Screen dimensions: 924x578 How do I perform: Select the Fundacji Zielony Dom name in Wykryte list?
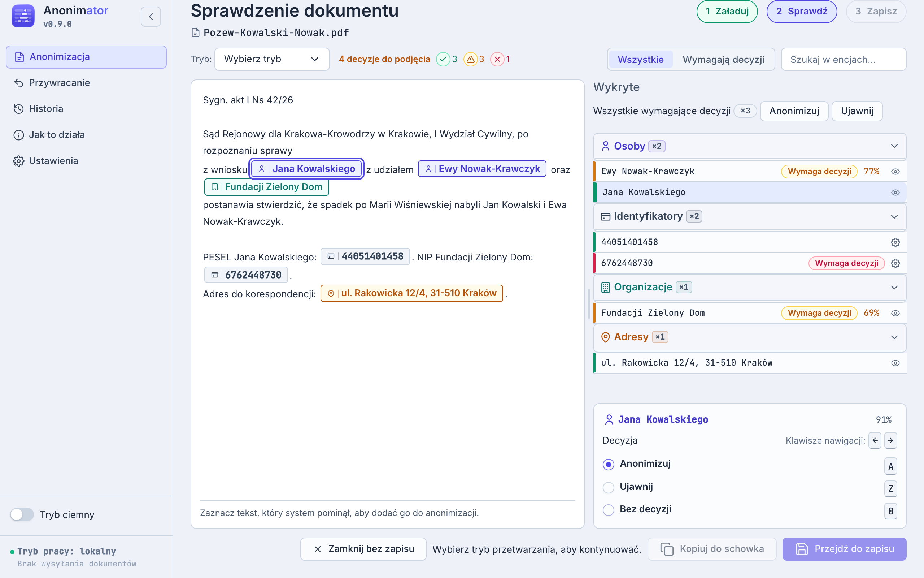[653, 313]
